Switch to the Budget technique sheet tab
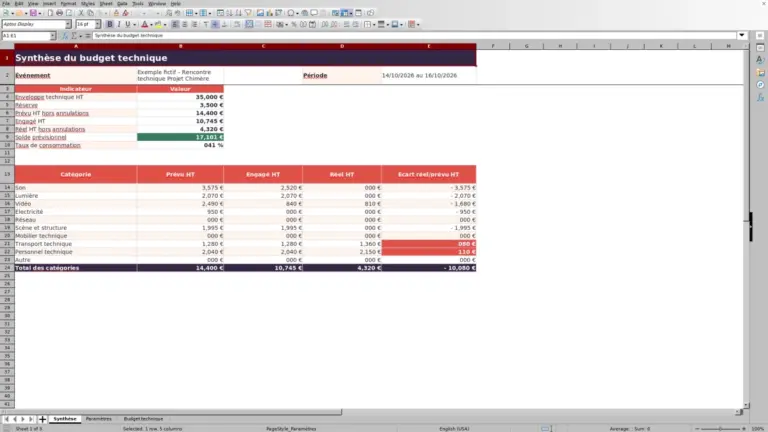The width and height of the screenshot is (768, 432). [143, 419]
